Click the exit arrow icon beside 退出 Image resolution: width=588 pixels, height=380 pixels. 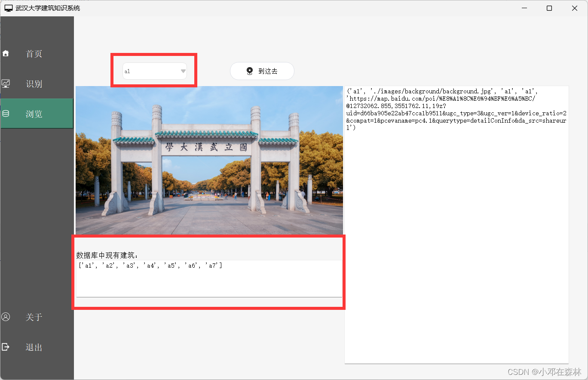pos(6,347)
